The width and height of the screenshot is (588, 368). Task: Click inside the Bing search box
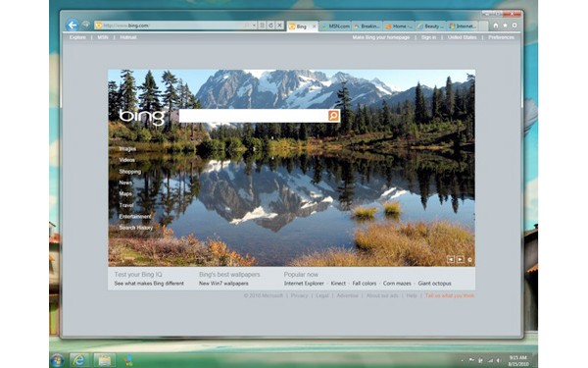point(254,116)
